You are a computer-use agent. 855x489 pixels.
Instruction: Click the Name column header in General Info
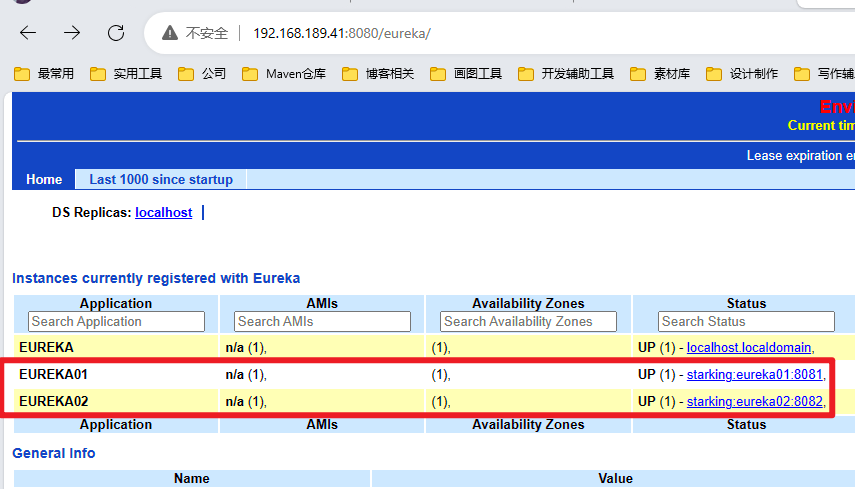191,479
